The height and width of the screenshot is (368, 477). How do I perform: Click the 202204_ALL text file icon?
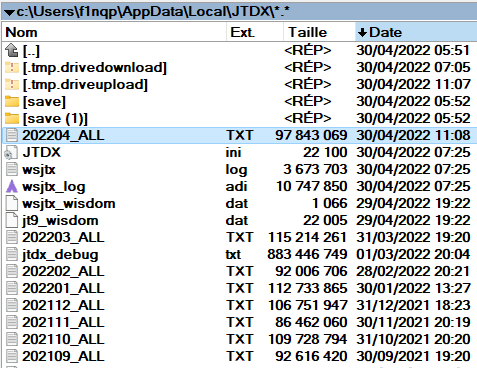(x=12, y=135)
